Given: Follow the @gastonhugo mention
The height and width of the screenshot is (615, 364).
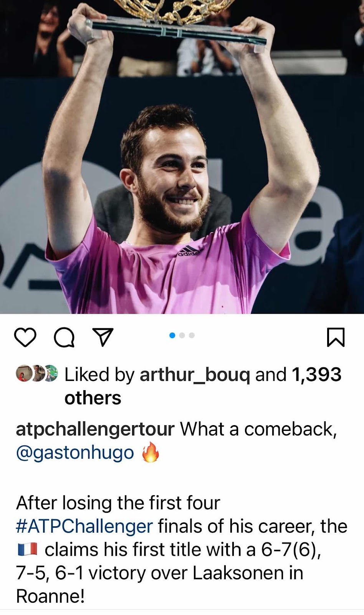Looking at the screenshot, I should (75, 452).
